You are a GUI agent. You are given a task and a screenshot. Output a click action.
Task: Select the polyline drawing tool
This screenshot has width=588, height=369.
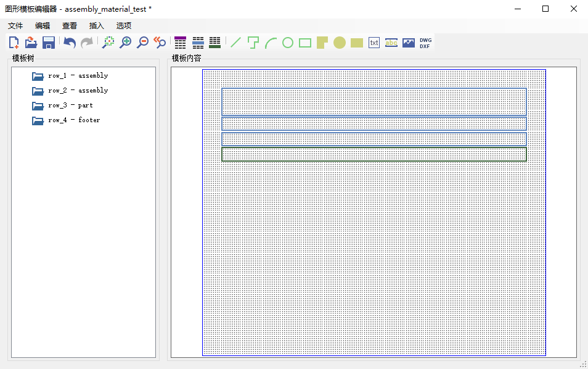pyautogui.click(x=253, y=43)
